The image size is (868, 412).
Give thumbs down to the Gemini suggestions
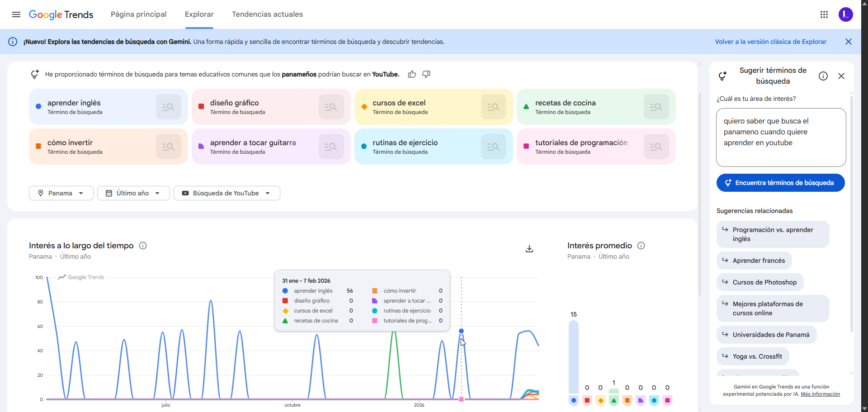(x=426, y=74)
